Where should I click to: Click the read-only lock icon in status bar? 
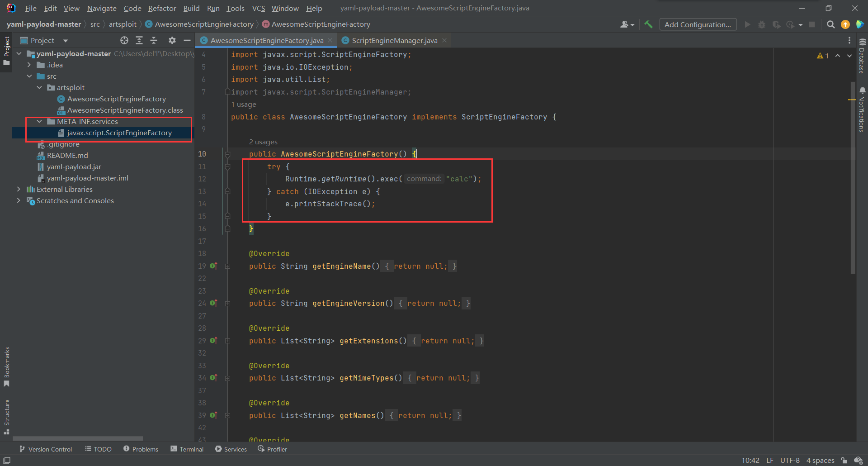coord(844,460)
